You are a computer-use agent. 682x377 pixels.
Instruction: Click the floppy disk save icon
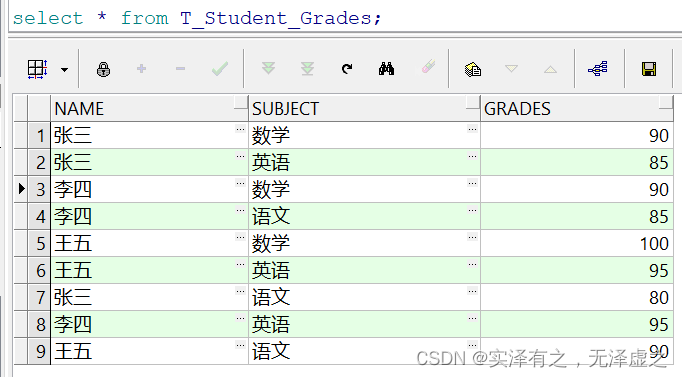(649, 69)
